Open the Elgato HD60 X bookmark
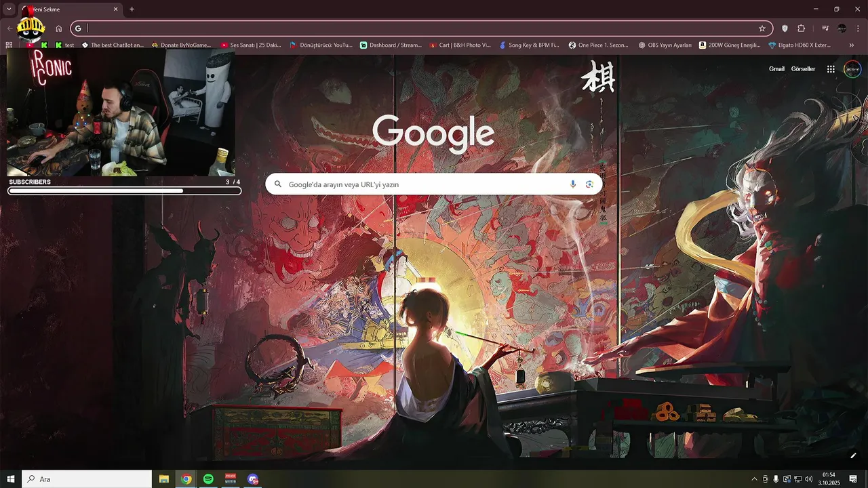Screen dimensions: 868x488 800,45
